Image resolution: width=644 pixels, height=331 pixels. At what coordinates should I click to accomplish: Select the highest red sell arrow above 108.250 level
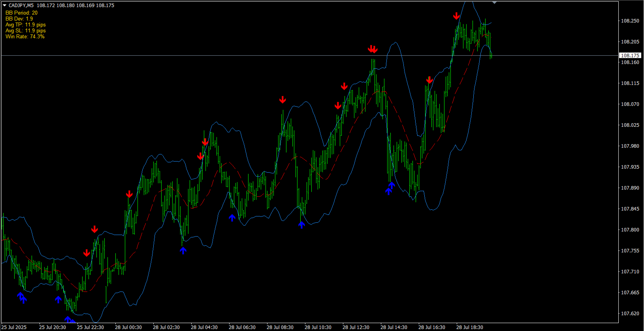pyautogui.click(x=456, y=16)
